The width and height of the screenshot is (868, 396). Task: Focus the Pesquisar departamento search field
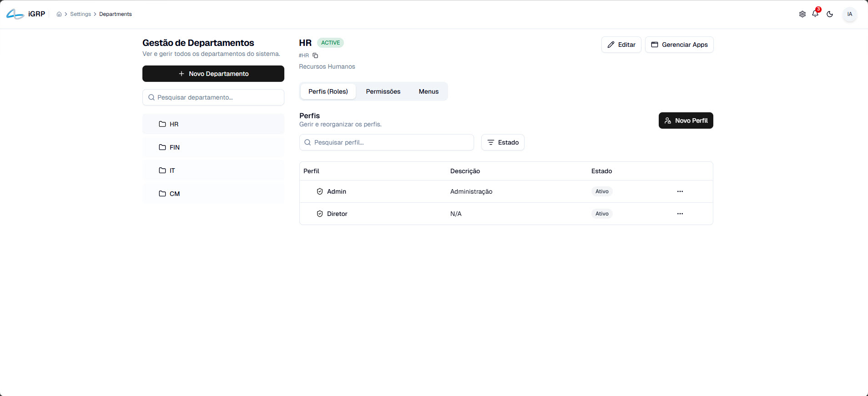click(213, 97)
